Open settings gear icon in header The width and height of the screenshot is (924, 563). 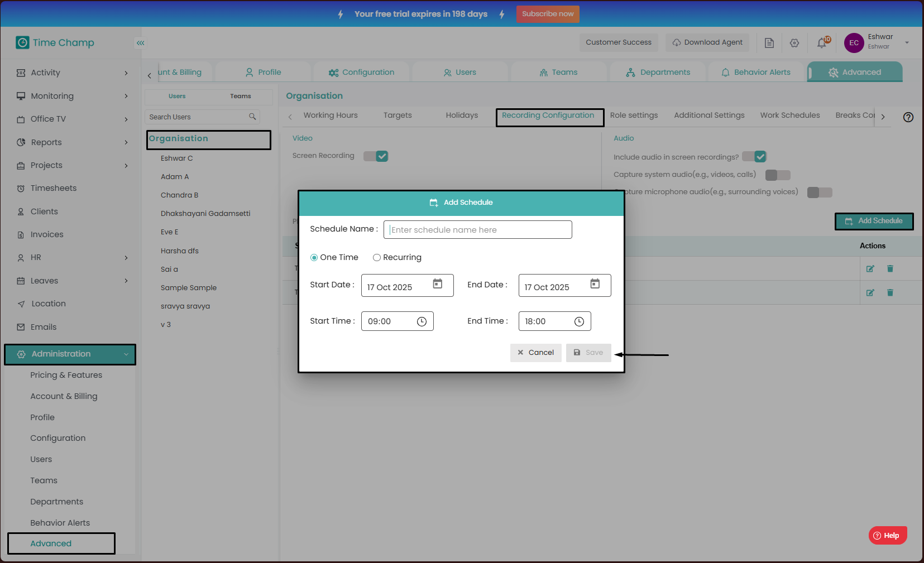pos(794,43)
